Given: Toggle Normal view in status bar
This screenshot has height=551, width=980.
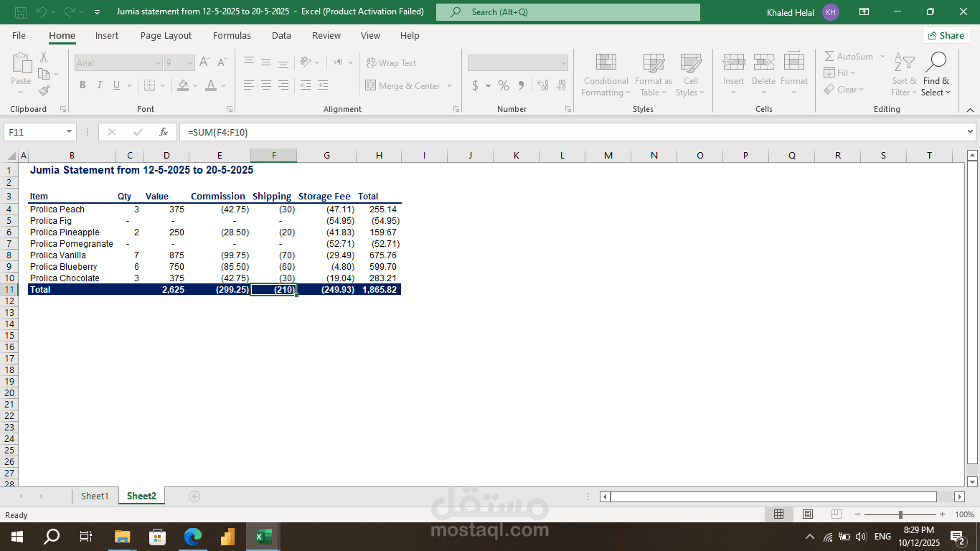Looking at the screenshot, I should (x=778, y=514).
